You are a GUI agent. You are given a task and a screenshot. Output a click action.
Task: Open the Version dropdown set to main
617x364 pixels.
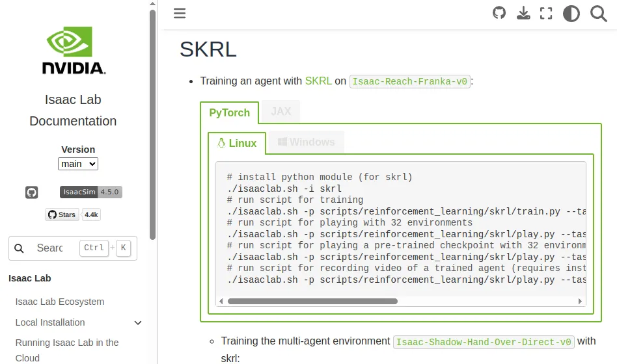tap(78, 164)
